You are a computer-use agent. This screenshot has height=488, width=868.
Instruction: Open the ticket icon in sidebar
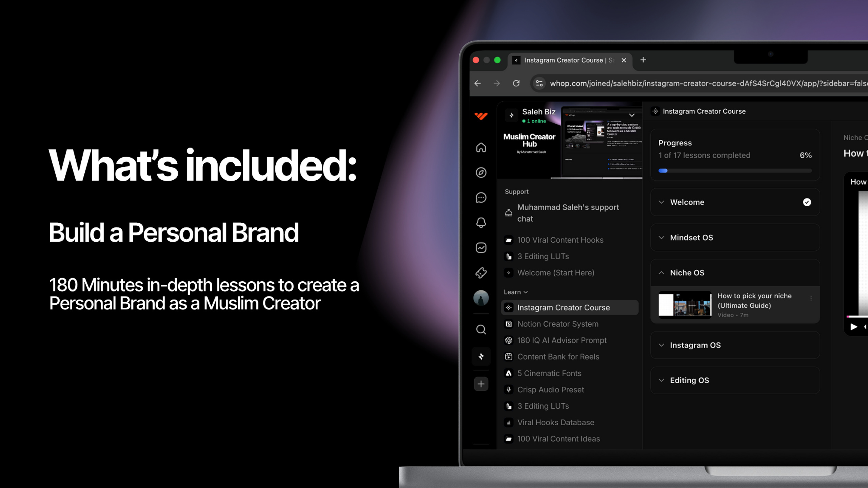pyautogui.click(x=481, y=273)
